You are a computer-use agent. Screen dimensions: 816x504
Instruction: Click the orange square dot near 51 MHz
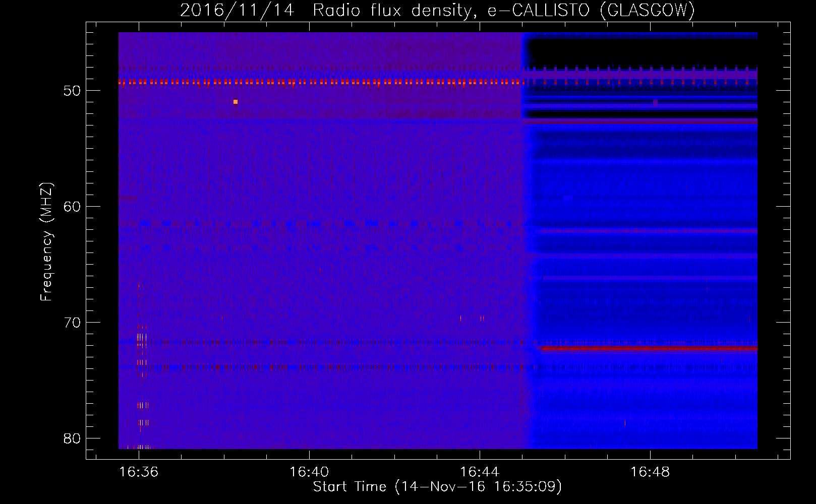click(236, 102)
